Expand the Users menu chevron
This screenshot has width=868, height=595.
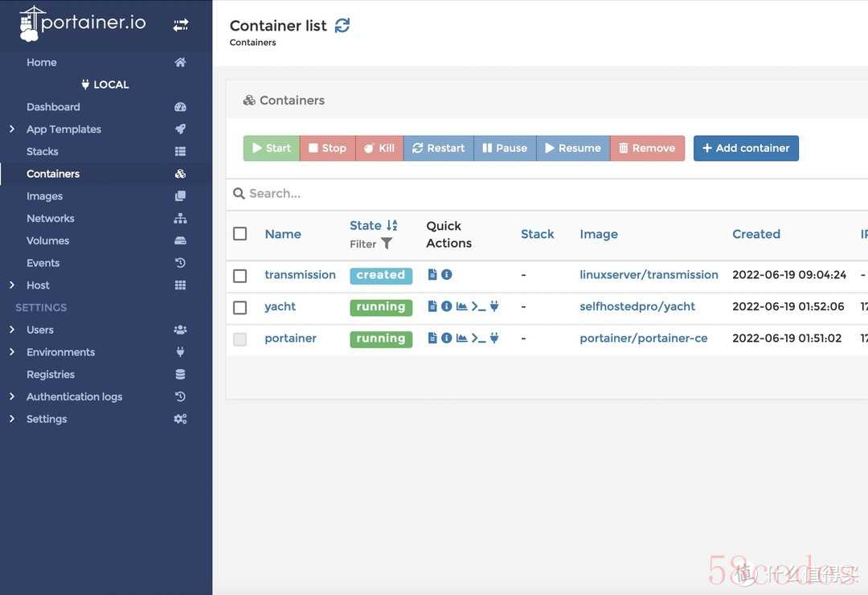coord(11,330)
